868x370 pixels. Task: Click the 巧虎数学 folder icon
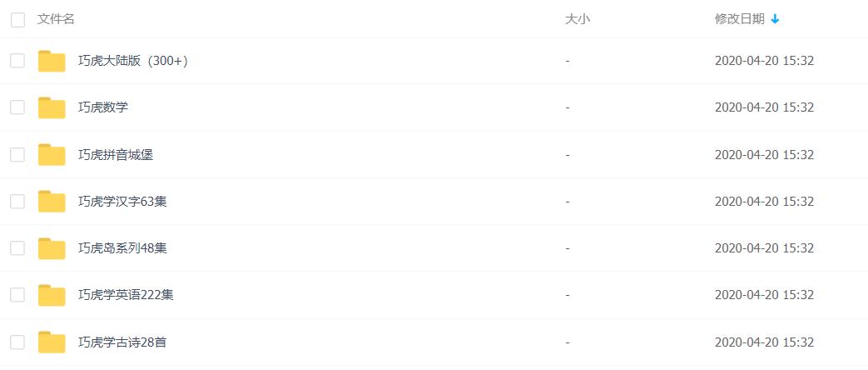pyautogui.click(x=52, y=107)
